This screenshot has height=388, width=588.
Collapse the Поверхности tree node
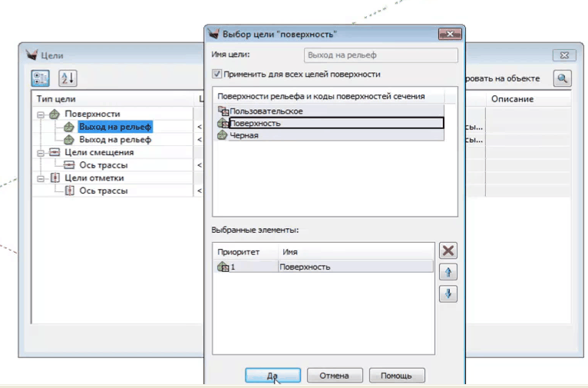(38, 114)
